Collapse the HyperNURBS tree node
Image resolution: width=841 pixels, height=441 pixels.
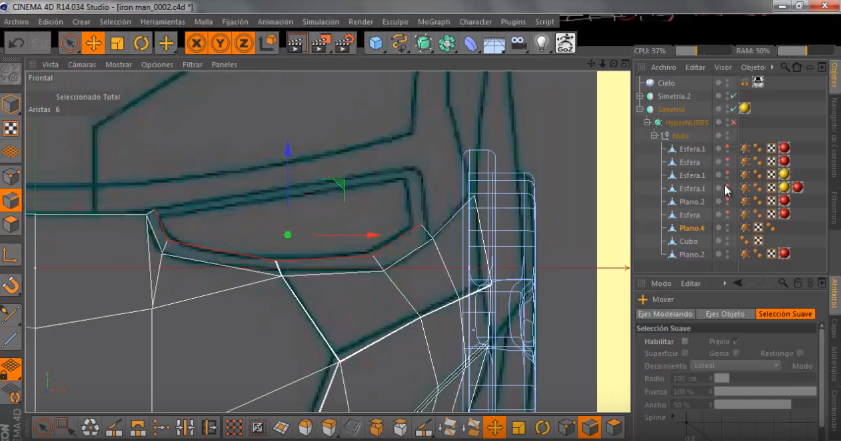(647, 122)
